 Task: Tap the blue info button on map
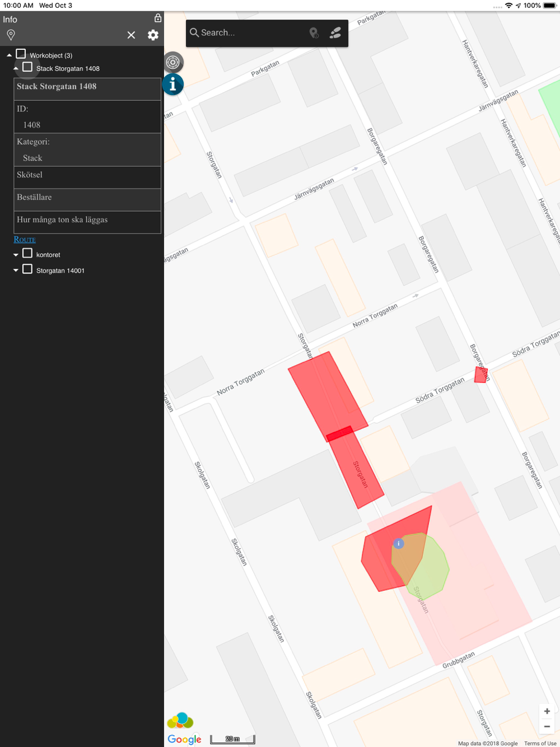pos(173,85)
